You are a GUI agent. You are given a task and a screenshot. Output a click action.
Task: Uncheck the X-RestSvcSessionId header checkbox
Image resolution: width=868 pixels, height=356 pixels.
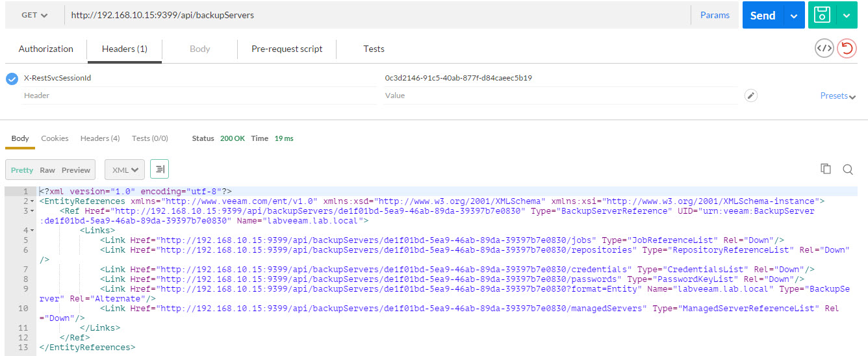pos(12,79)
